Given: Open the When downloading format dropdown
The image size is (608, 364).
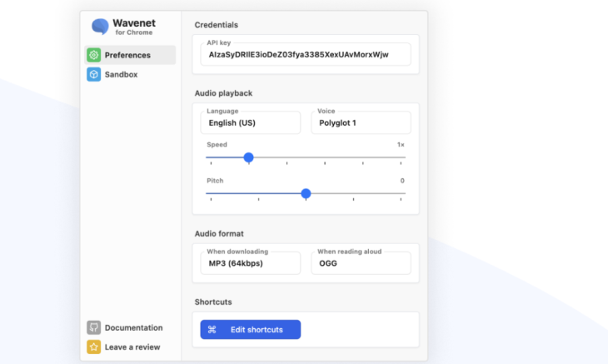Looking at the screenshot, I should [251, 263].
